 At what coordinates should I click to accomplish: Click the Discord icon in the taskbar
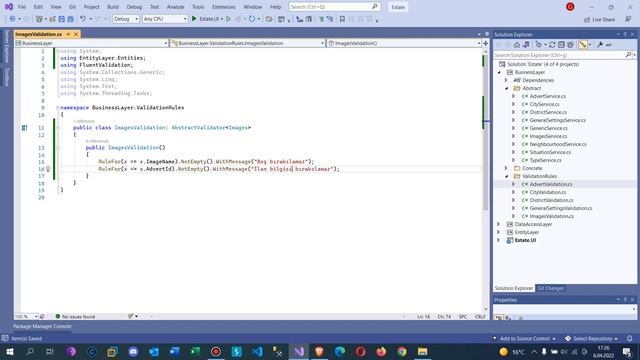pyautogui.click(x=133, y=351)
